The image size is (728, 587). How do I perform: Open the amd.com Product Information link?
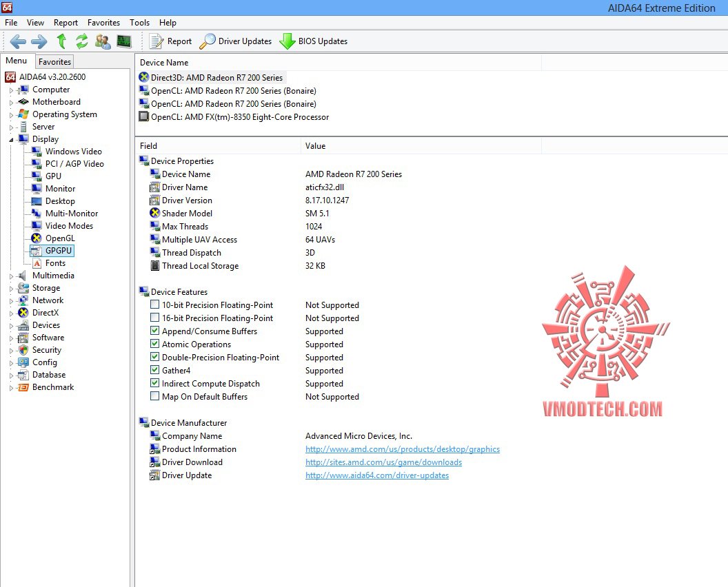(403, 449)
